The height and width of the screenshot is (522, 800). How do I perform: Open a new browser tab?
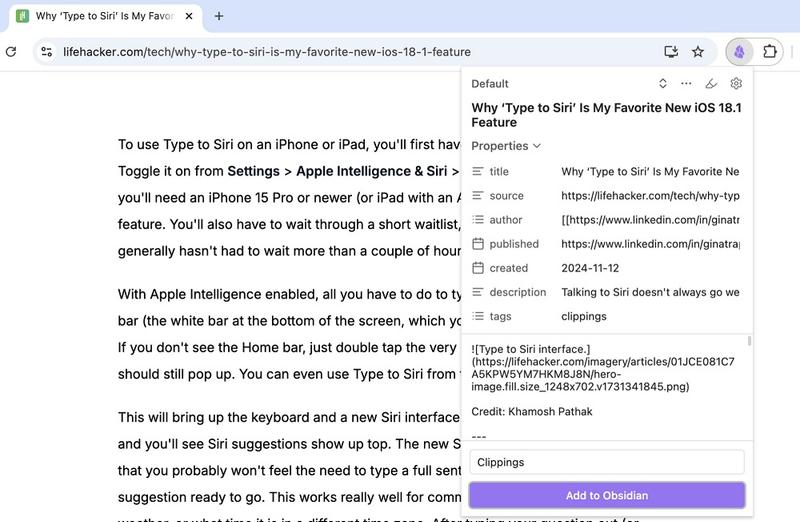coord(219,16)
